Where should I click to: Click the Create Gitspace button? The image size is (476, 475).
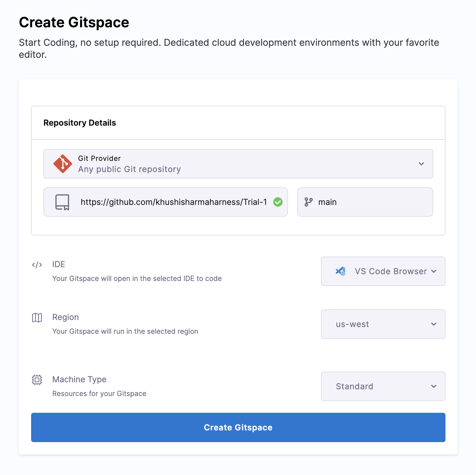[x=238, y=427]
